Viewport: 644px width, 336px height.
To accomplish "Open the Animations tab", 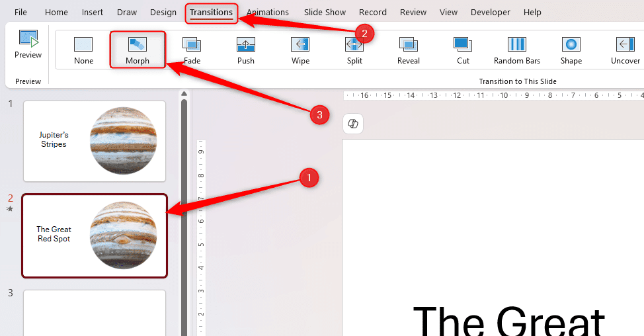I will pos(267,13).
